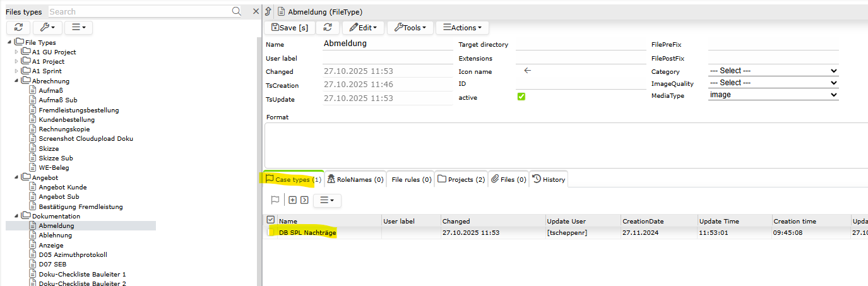Open the hamburger menu above the File Types tree
The height and width of the screenshot is (286, 868).
(79, 27)
